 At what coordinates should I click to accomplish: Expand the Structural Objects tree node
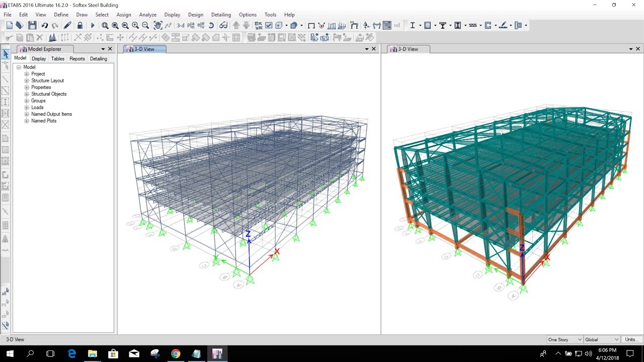[x=26, y=94]
